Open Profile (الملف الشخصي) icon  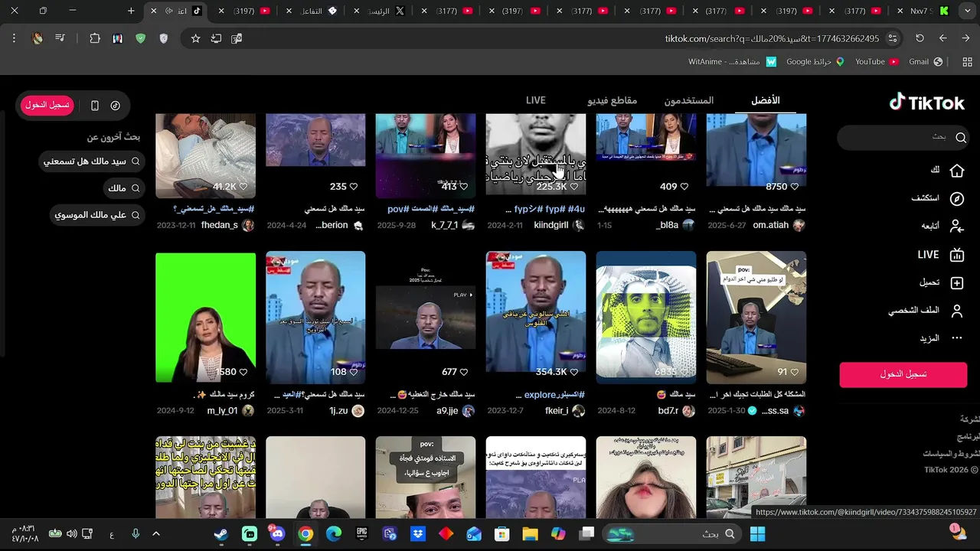point(956,311)
